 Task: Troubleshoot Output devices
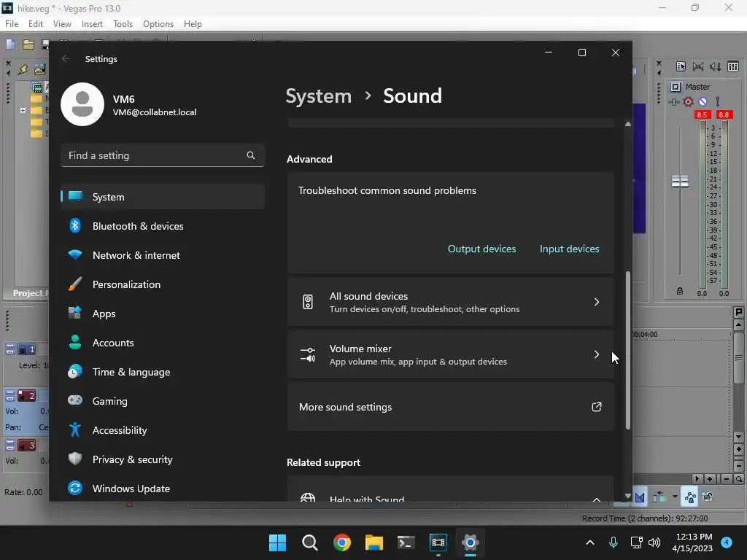(481, 249)
